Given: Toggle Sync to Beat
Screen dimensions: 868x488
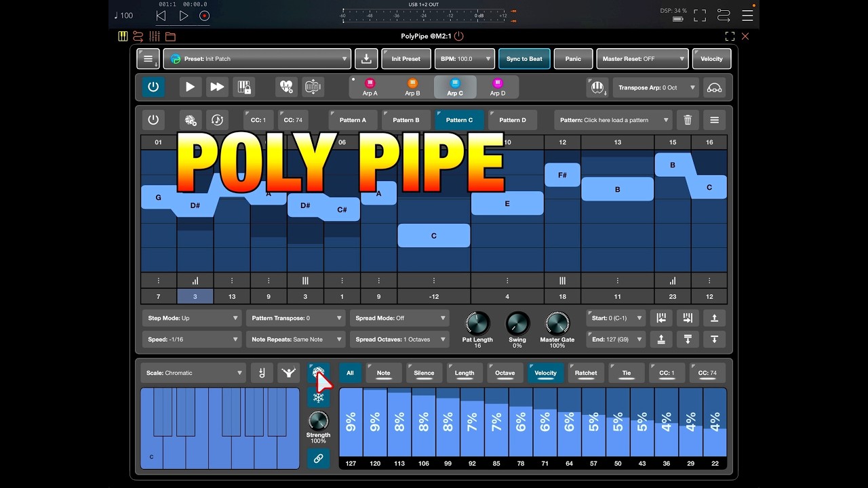Looking at the screenshot, I should pos(524,59).
